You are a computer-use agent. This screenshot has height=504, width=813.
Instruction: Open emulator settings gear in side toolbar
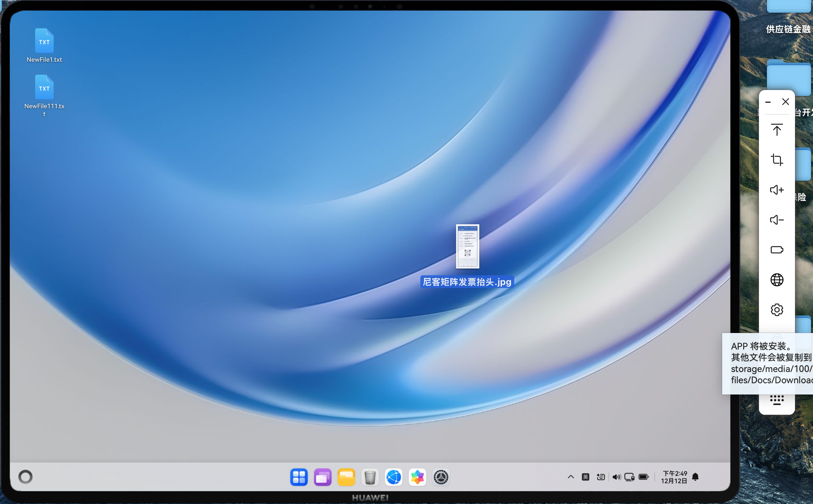click(777, 310)
